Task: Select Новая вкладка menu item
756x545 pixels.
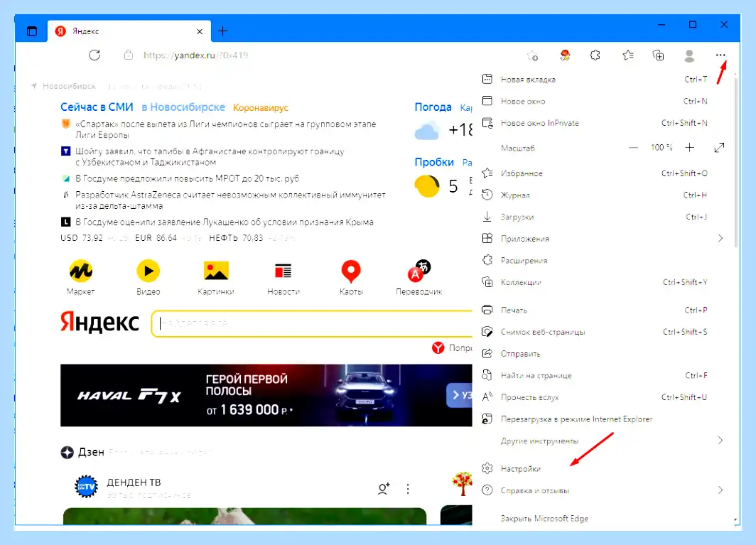Action: tap(603, 80)
